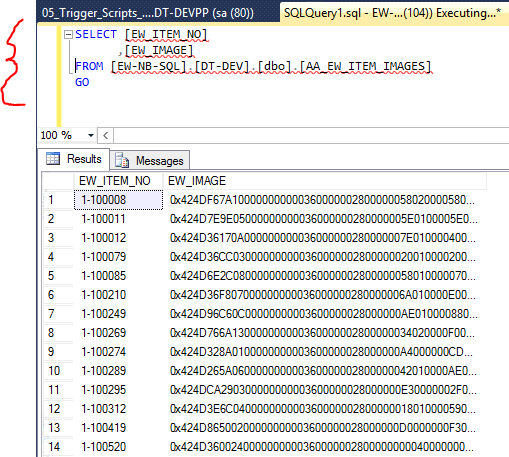Viewport: 509px width, 457px height.
Task: Open the Results tab
Action: click(x=74, y=159)
